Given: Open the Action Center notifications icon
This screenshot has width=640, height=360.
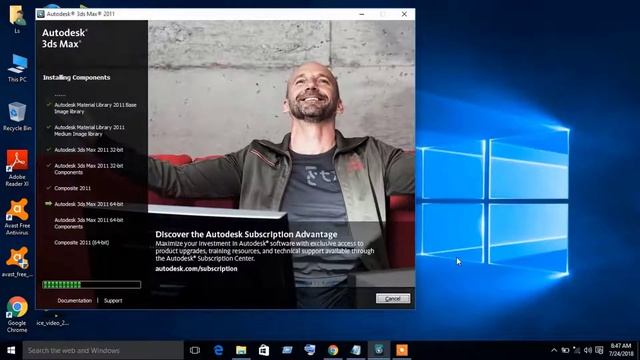Looking at the screenshot, I should [x=599, y=350].
